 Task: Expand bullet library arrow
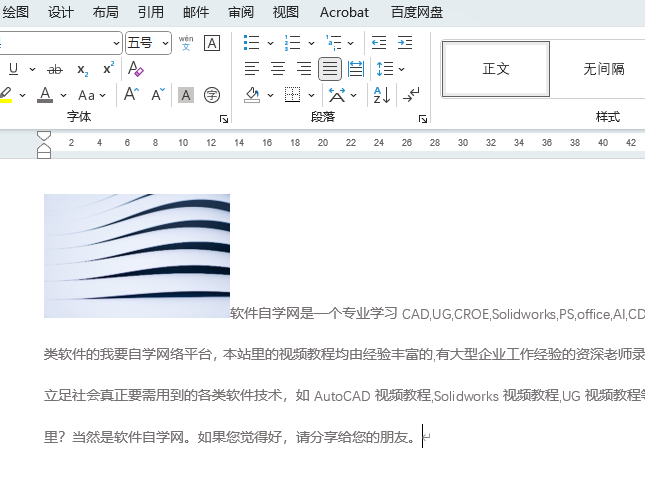coord(270,43)
